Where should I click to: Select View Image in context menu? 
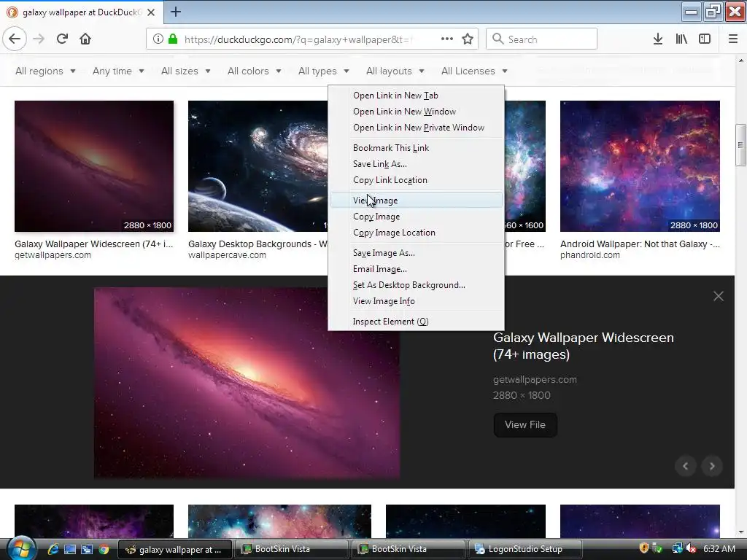pos(416,200)
